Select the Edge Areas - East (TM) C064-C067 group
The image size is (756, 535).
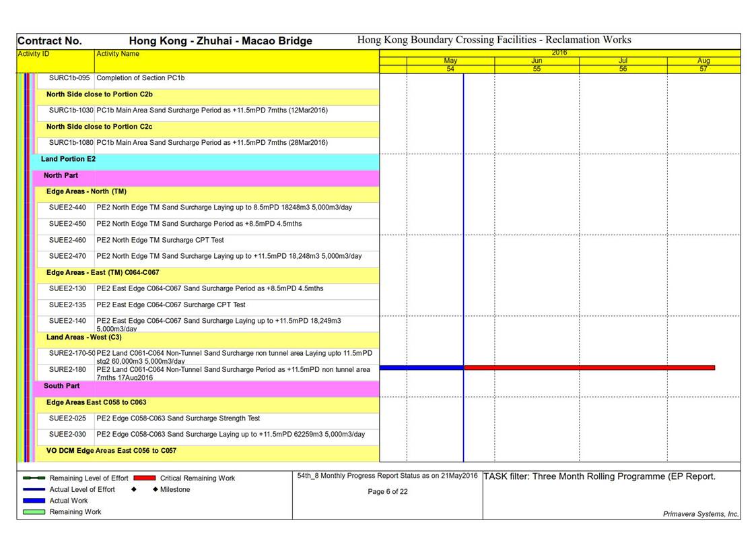[x=208, y=276]
